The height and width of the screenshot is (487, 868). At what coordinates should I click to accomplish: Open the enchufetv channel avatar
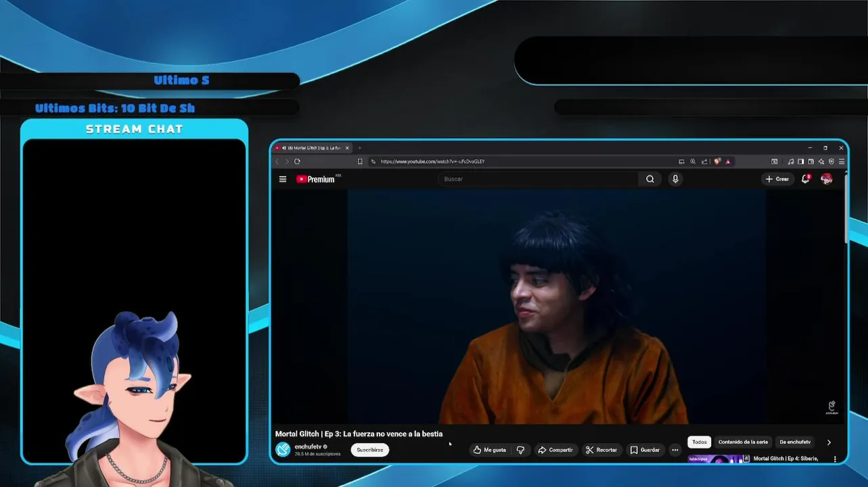(x=283, y=450)
